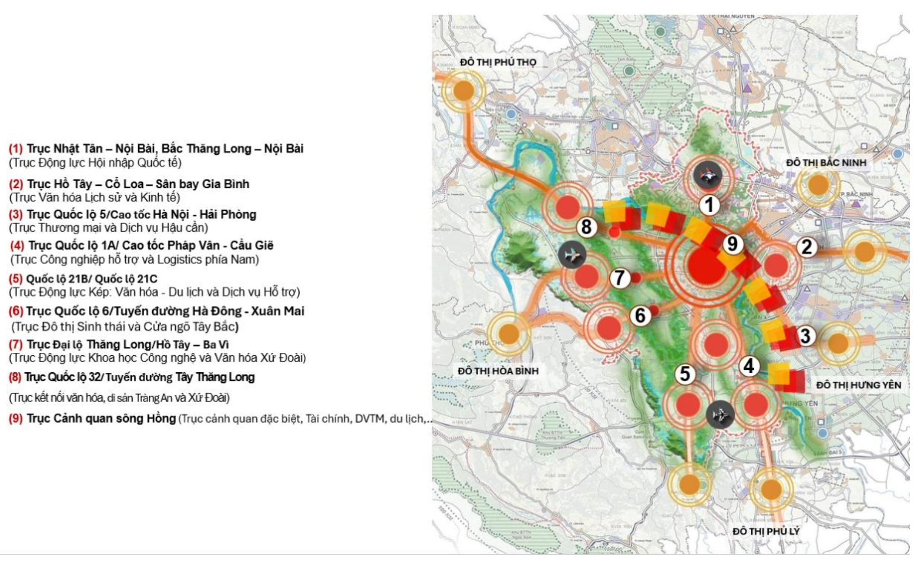Select numbered marker 9 on the map

pos(732,243)
